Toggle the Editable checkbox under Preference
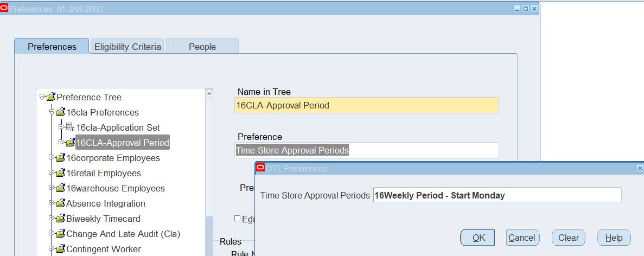 (237, 219)
